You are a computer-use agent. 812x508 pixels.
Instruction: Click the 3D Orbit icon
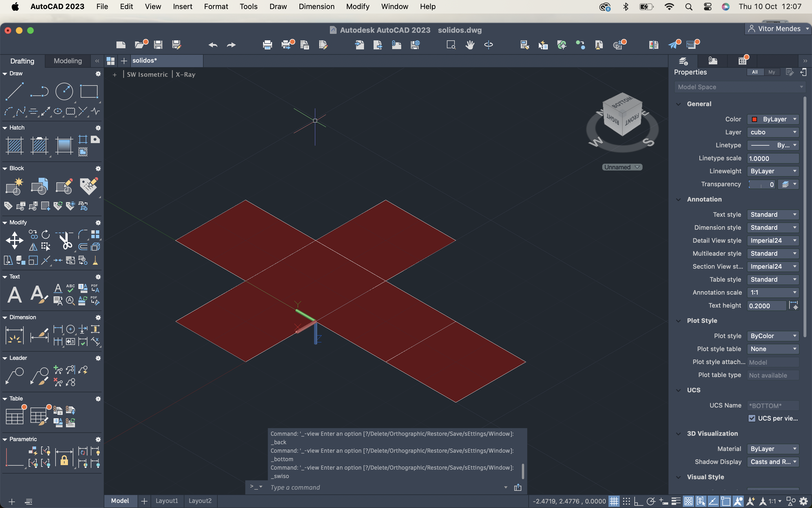489,45
